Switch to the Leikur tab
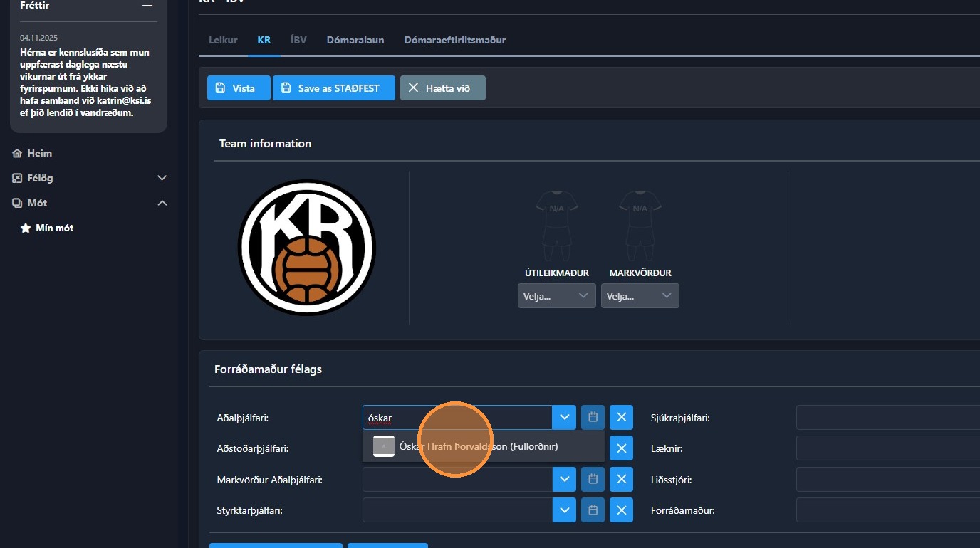 point(223,40)
